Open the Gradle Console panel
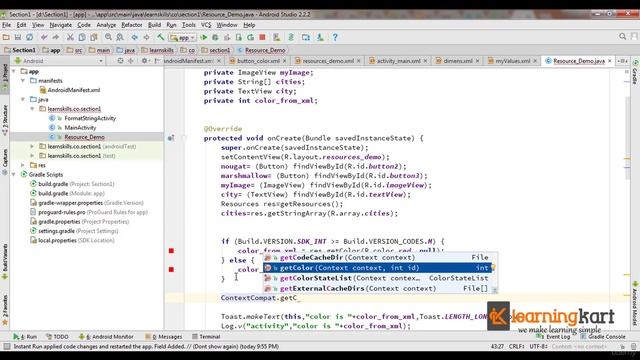Image resolution: width=640 pixels, height=360 pixels. tap(603, 337)
